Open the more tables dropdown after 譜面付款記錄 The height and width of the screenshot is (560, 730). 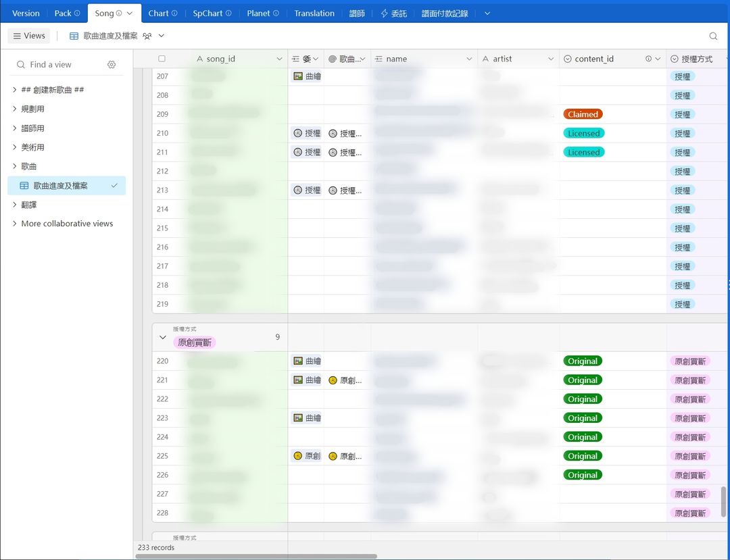(487, 13)
